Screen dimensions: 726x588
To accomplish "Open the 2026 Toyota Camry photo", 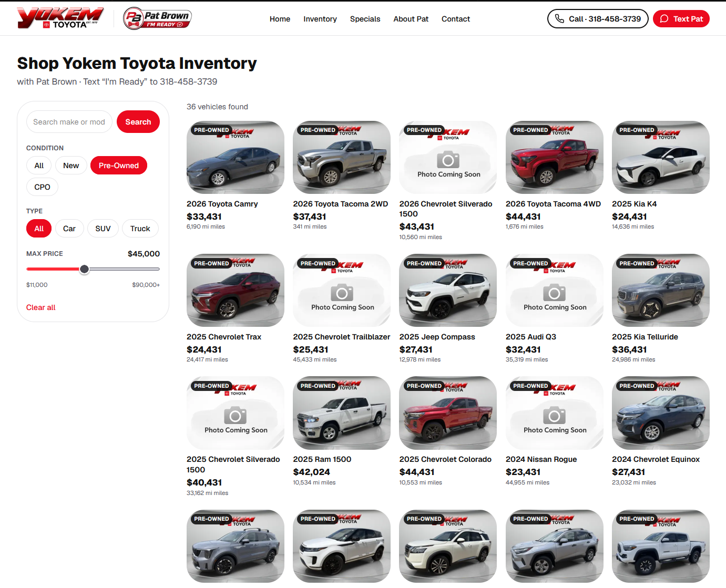I will click(236, 158).
